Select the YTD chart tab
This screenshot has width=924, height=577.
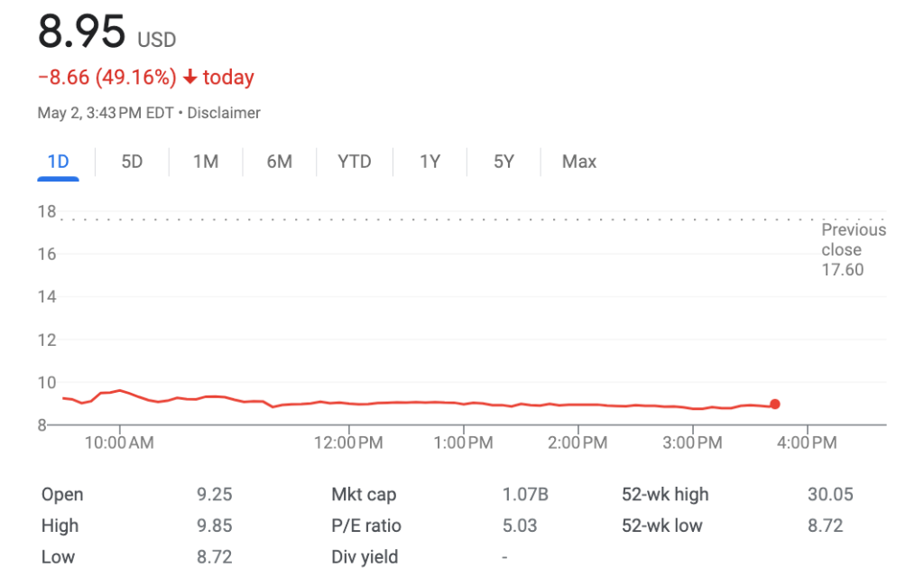pyautogui.click(x=355, y=162)
